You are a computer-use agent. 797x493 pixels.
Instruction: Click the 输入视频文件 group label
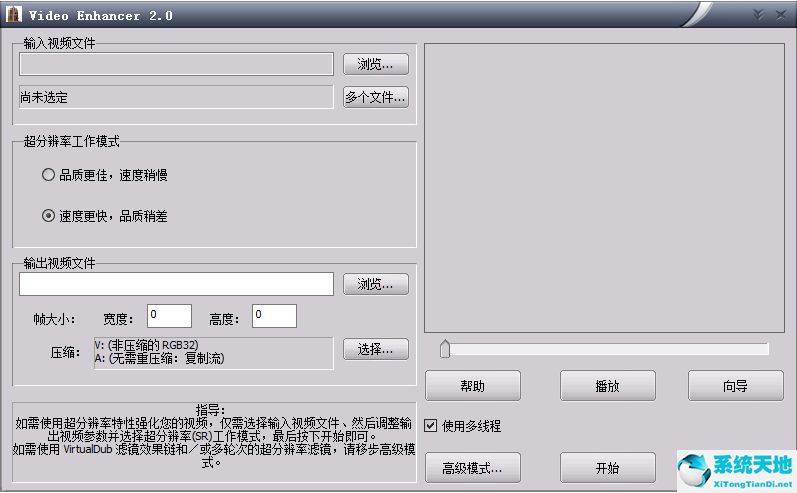59,43
